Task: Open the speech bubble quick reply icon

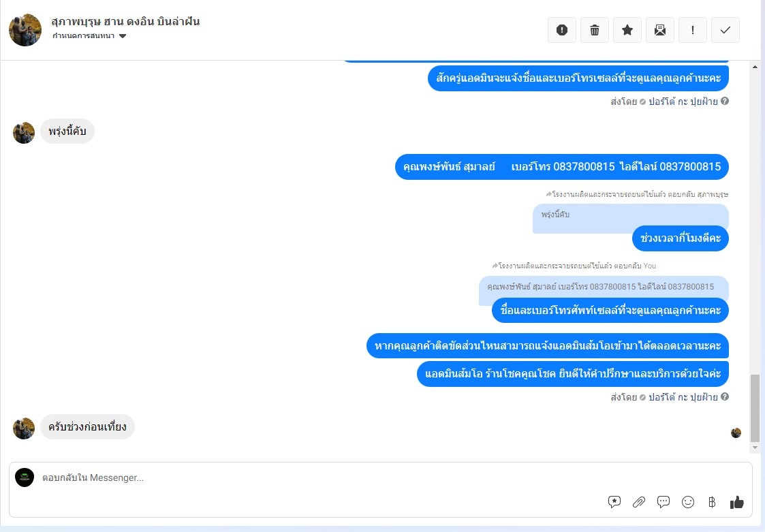Action: point(663,502)
